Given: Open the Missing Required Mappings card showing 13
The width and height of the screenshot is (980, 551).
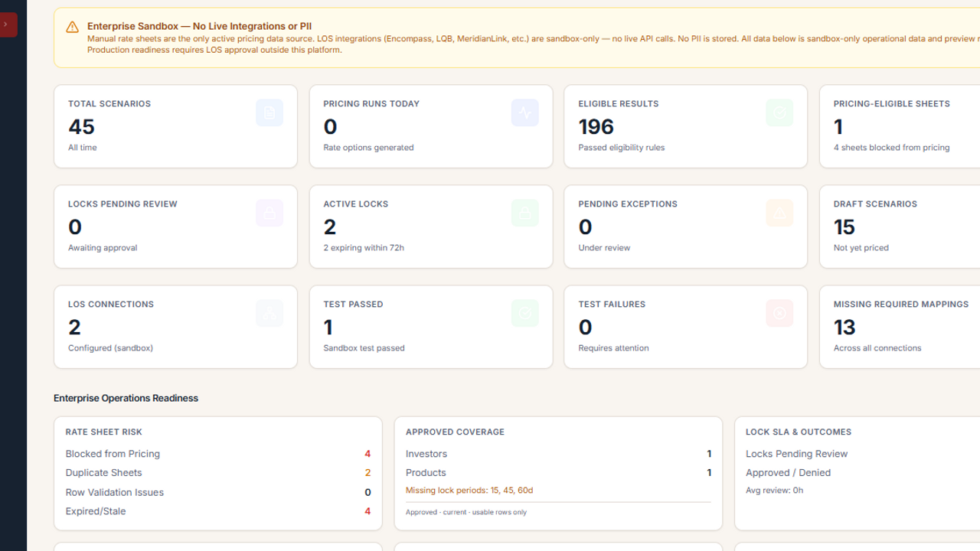Looking at the screenshot, I should 900,327.
